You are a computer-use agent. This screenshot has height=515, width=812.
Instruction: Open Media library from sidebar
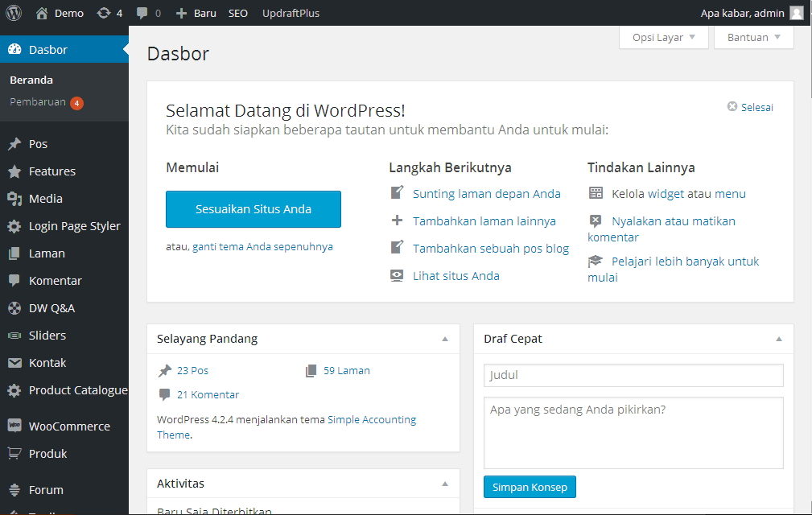(x=45, y=199)
